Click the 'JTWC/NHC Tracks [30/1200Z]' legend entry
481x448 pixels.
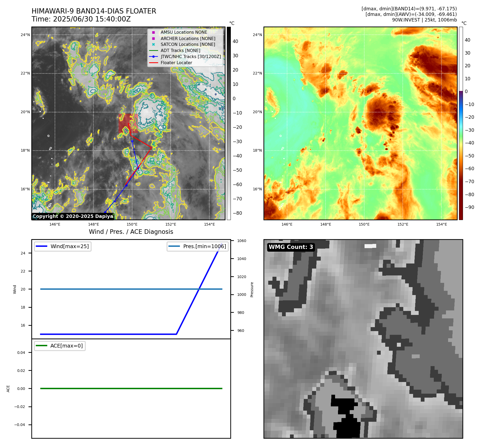[191, 56]
